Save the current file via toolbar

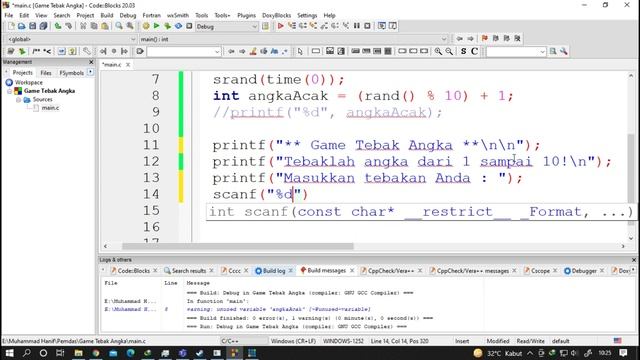coord(32,26)
